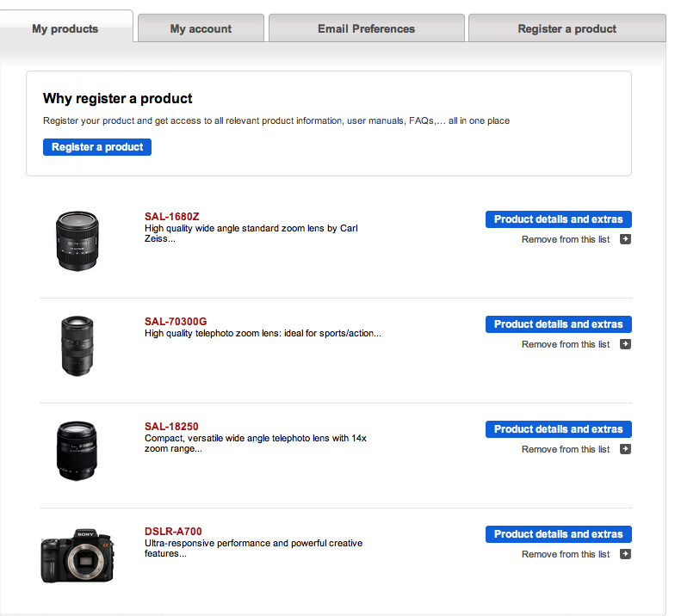675x616 pixels.
Task: Click the arrow icon beside SAL-18250 remove link
Action: (x=626, y=450)
